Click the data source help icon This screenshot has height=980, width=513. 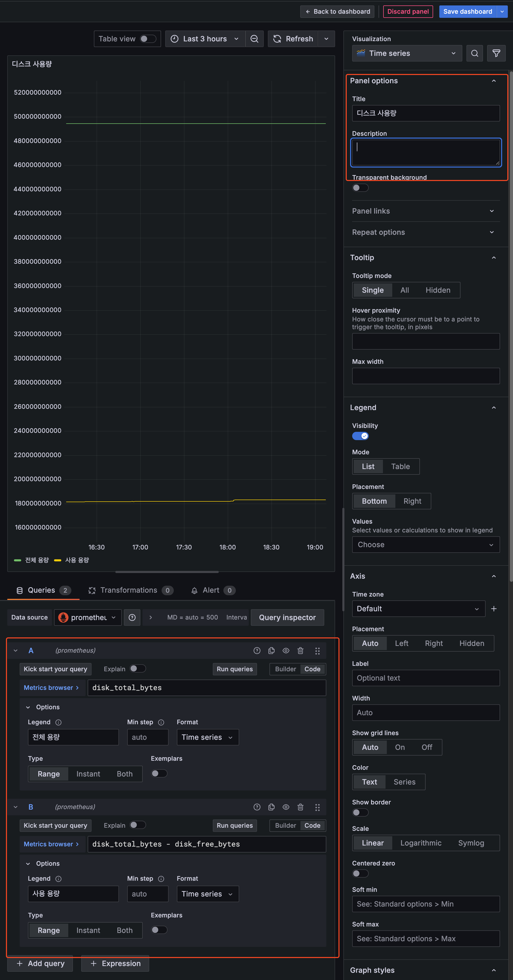click(x=132, y=617)
